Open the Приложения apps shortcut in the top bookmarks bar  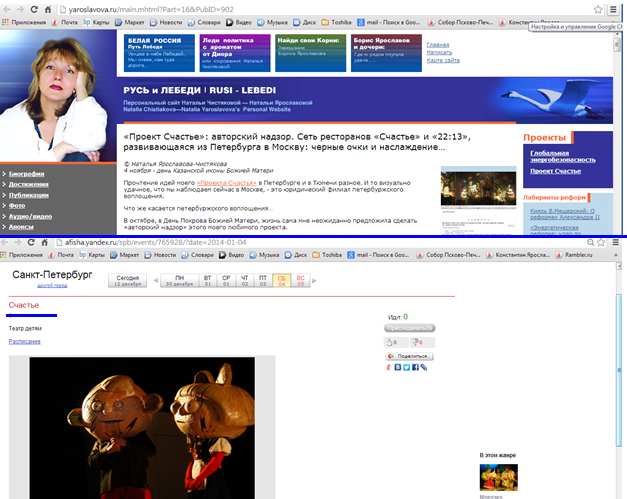(x=24, y=22)
